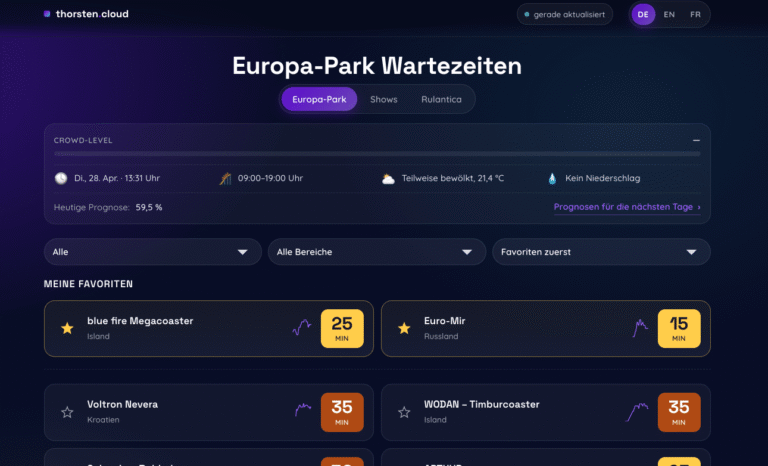Click the rollercoaster opening hours icon
Screen dimensions: 768x466
tap(225, 178)
